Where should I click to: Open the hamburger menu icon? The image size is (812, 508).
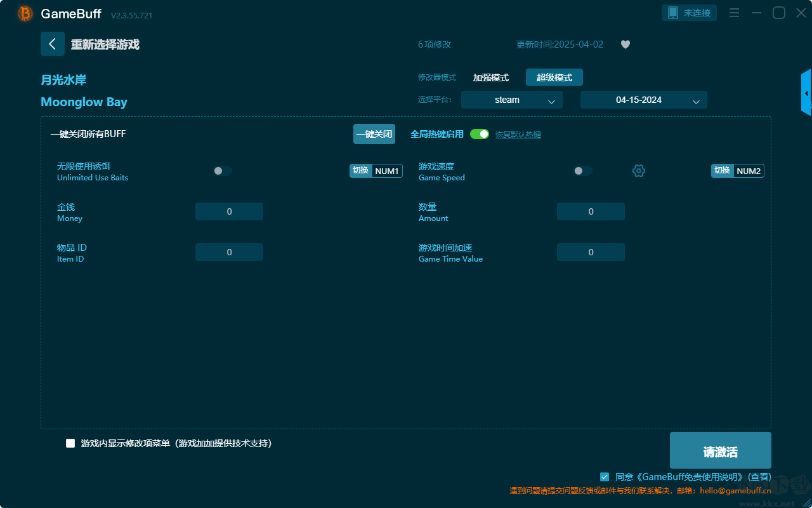(x=734, y=13)
